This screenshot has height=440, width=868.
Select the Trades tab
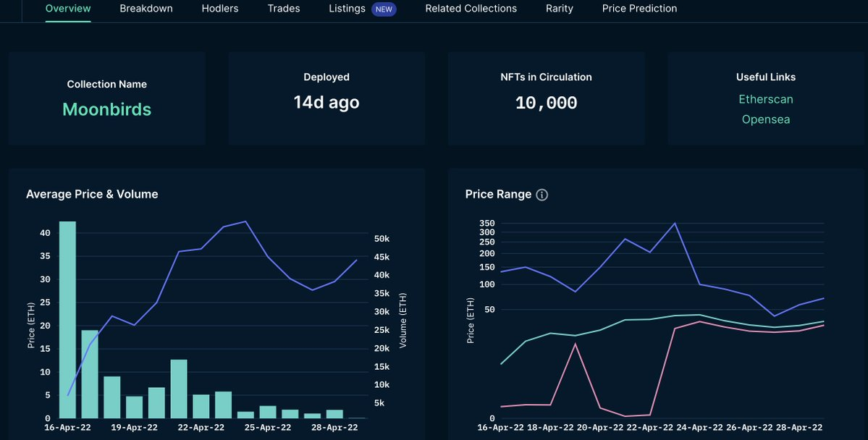(284, 9)
